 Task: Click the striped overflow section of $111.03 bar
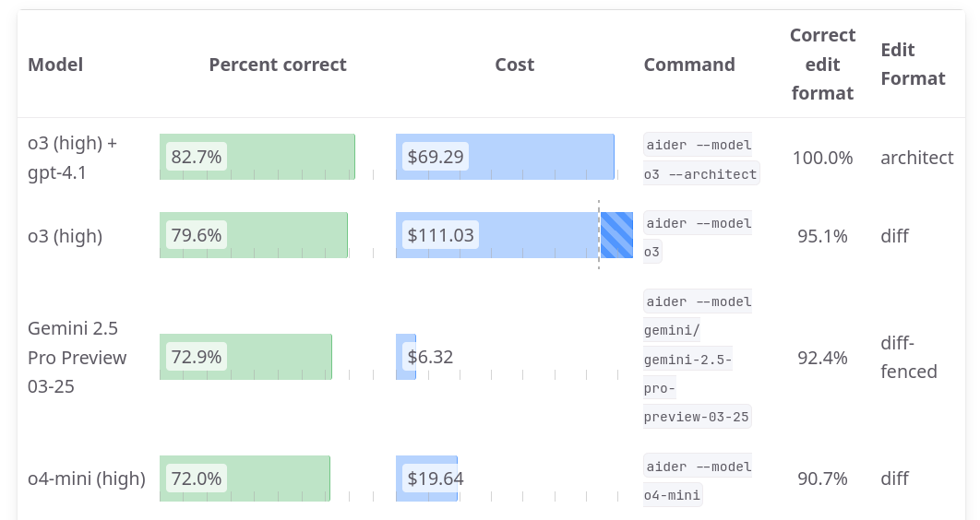click(x=616, y=235)
